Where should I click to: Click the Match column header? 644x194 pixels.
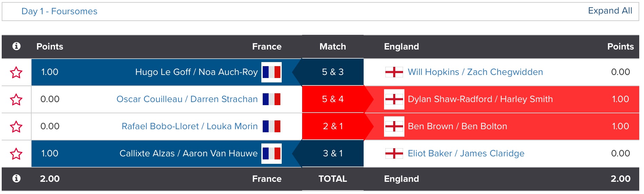coord(332,46)
